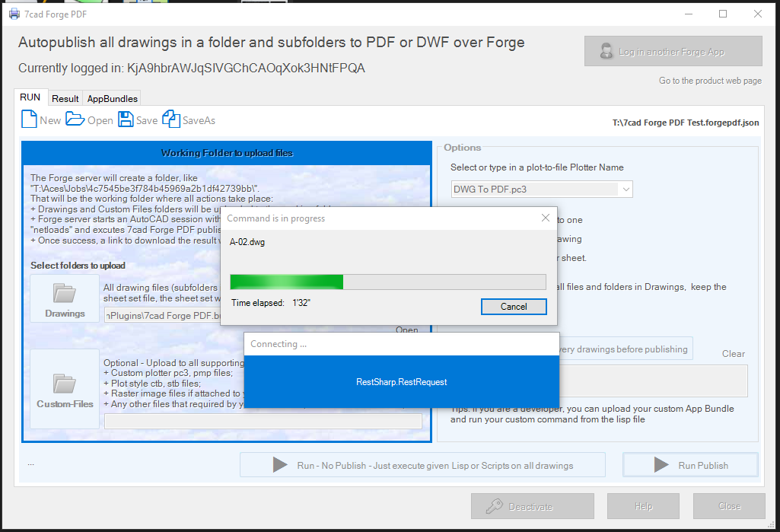Viewport: 780px width, 532px height.
Task: Open the Result tab
Action: (65, 98)
